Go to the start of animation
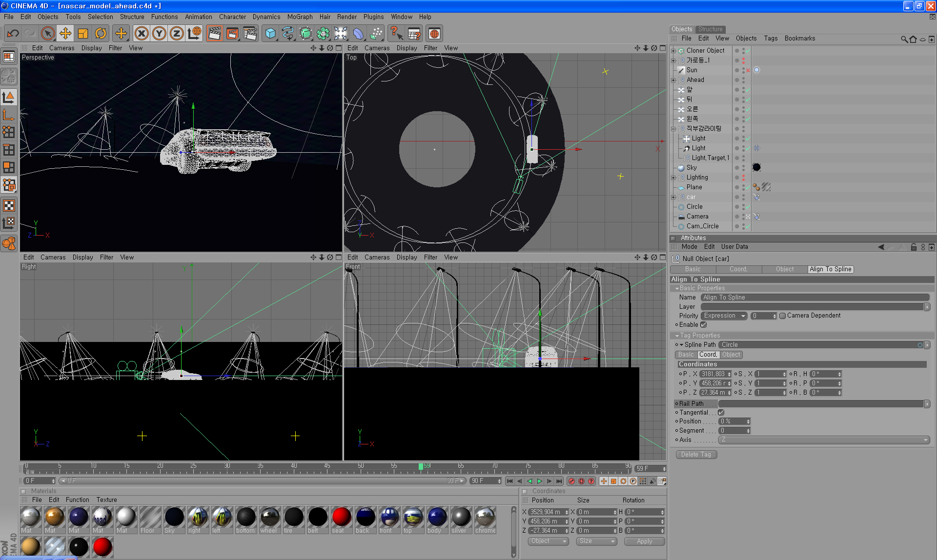The width and height of the screenshot is (937, 560). click(510, 481)
